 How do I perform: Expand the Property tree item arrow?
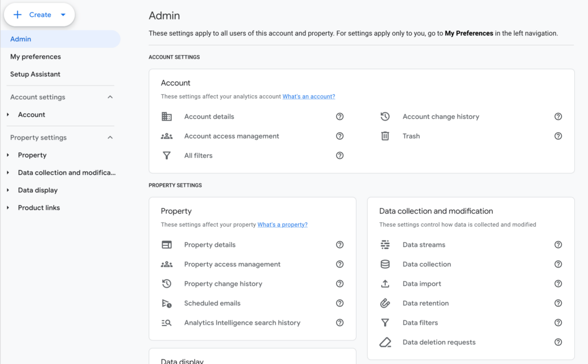click(8, 155)
